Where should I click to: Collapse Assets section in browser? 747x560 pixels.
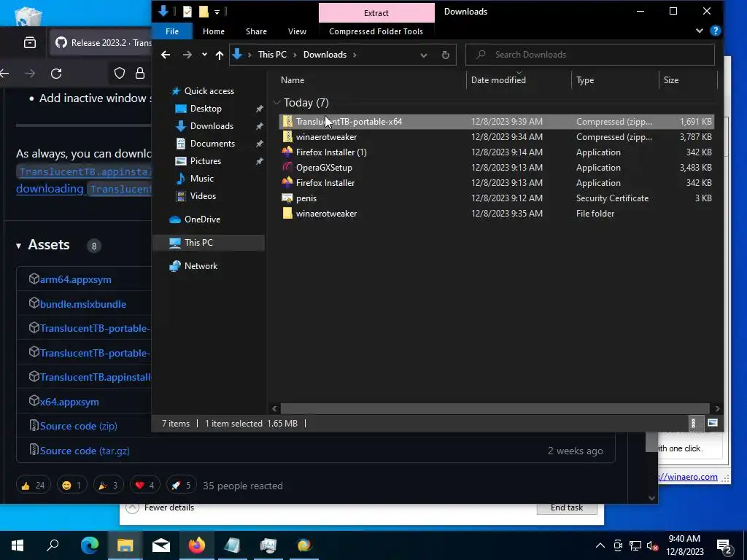(x=18, y=246)
